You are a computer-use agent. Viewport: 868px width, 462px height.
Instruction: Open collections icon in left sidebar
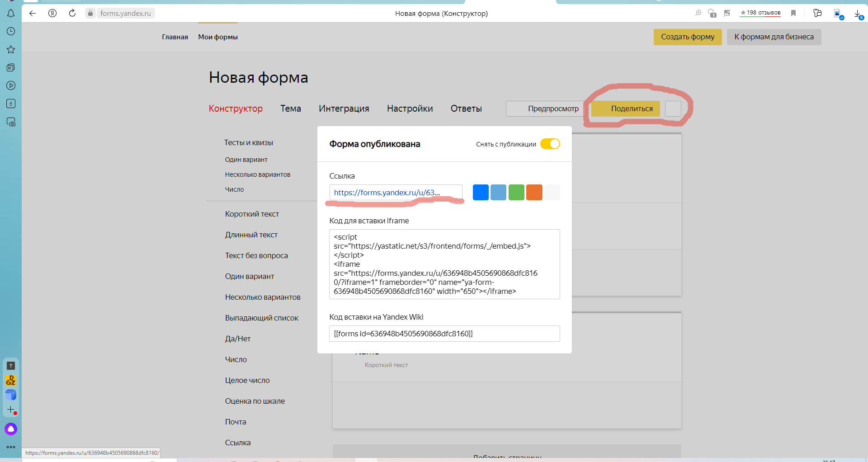click(x=11, y=67)
